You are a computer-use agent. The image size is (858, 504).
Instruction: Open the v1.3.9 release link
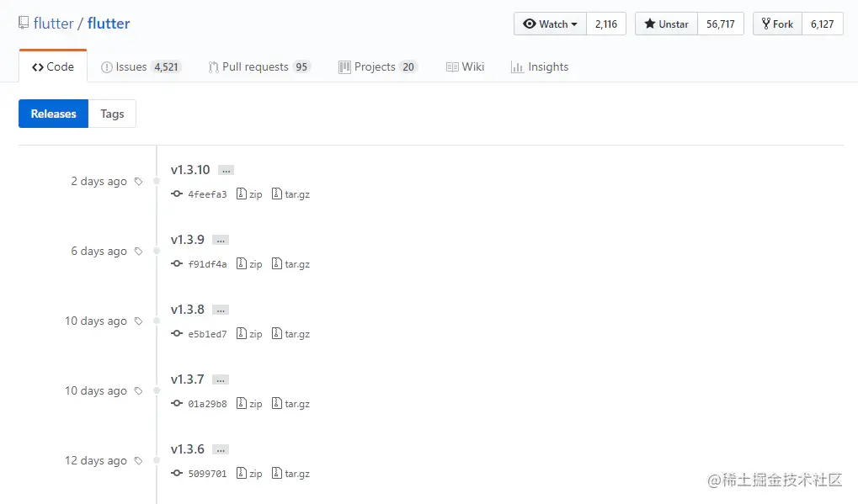(x=187, y=240)
